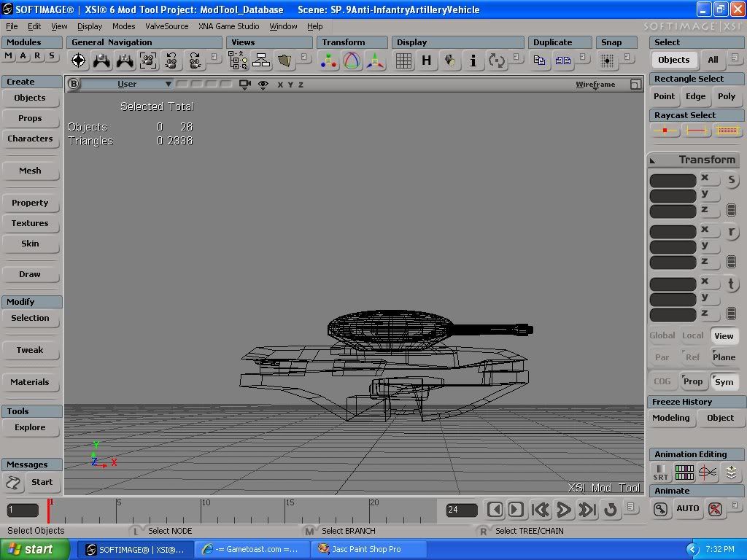Toggle Plane transform mode
Image resolution: width=747 pixels, height=560 pixels.
click(x=724, y=357)
